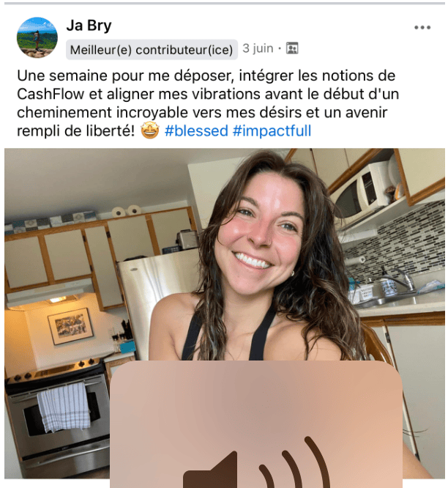Open Ja Bry's profile via name
Screen dimensions: 448x488
pyautogui.click(x=89, y=25)
